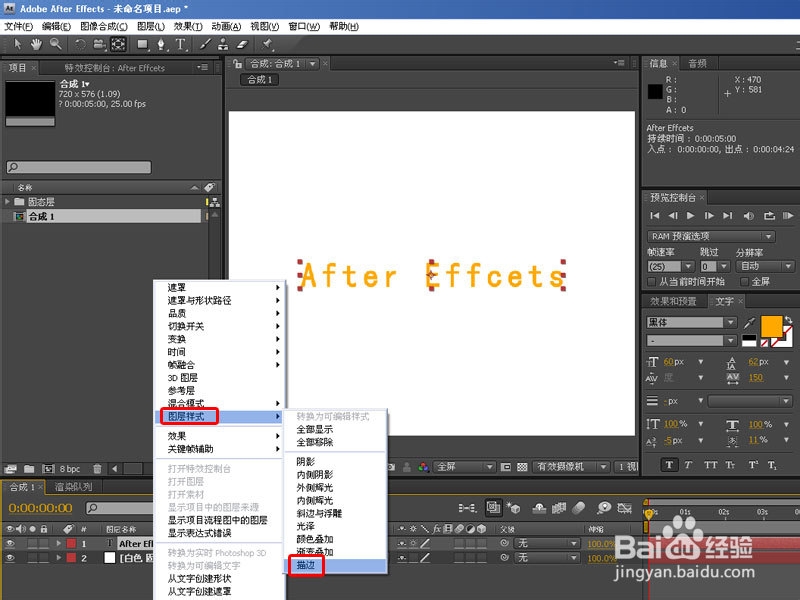Toggle preview audio mute speaker
The height and width of the screenshot is (600, 800).
[748, 216]
